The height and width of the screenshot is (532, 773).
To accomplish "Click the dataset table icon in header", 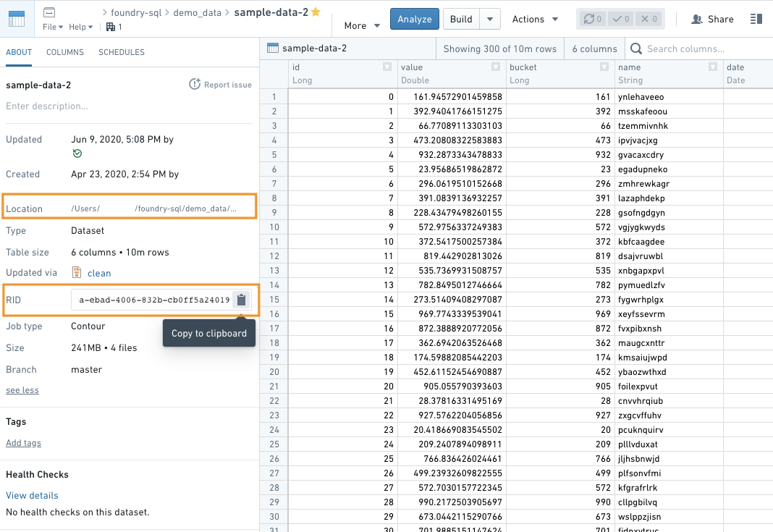I will (17, 19).
